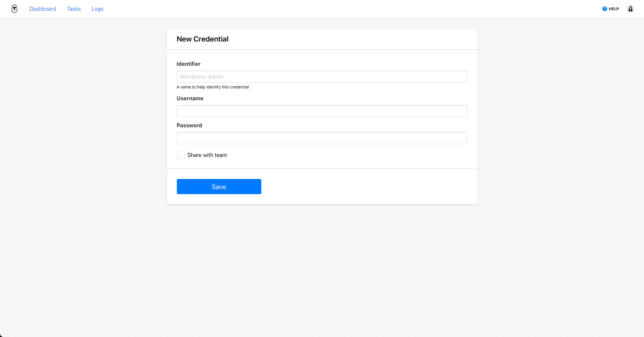Go to the Dashboard page
The image size is (644, 337).
pos(43,9)
